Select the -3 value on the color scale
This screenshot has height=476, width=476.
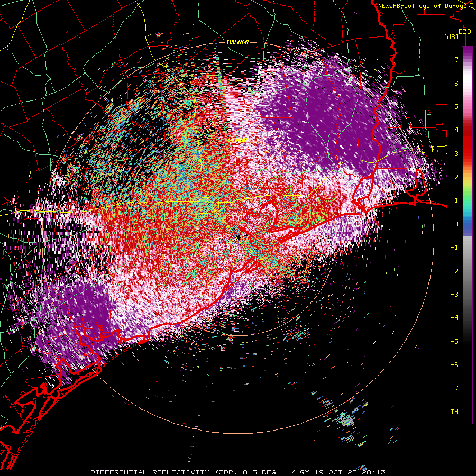coord(454,294)
